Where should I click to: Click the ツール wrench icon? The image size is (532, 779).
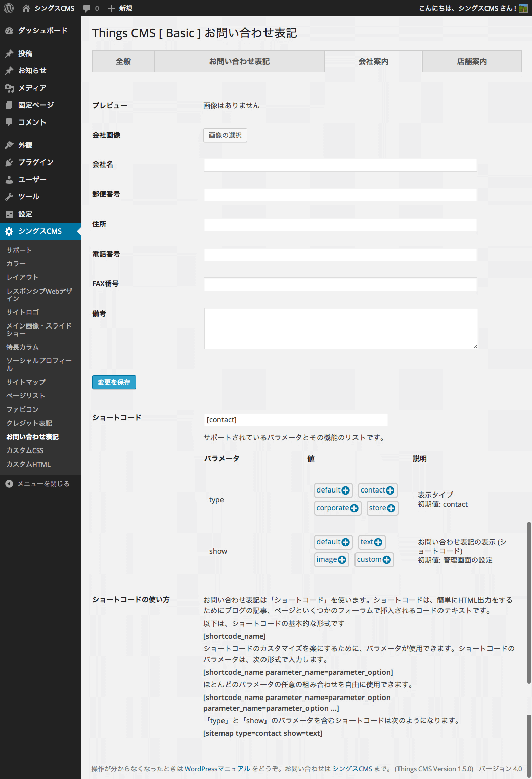coord(9,197)
